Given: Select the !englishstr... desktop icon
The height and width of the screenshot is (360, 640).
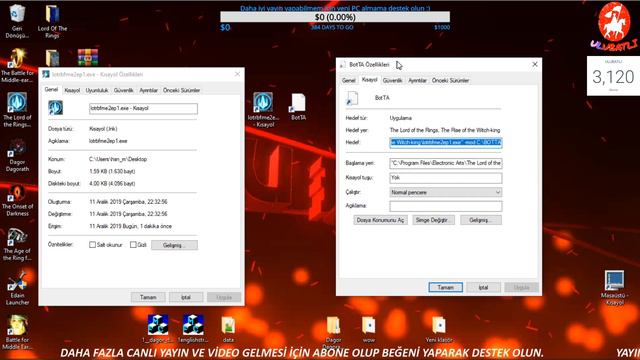Looking at the screenshot, I should pyautogui.click(x=193, y=328).
